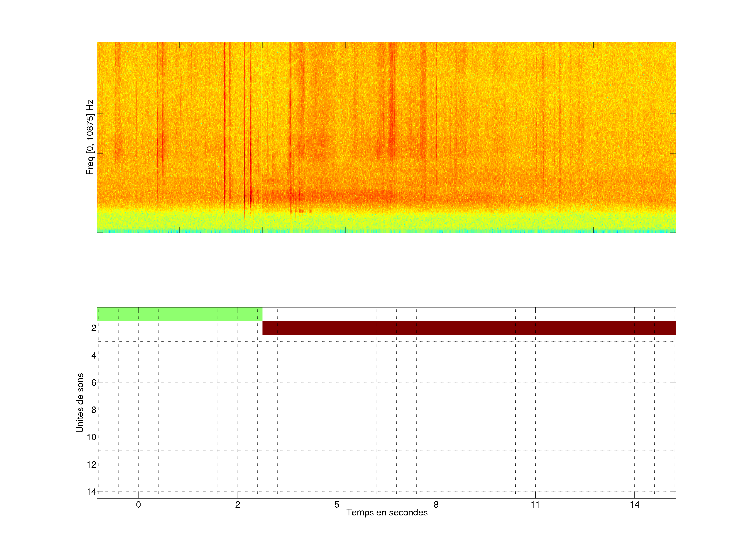Select x-axis tick label 2
This screenshot has width=747, height=560.
[238, 505]
